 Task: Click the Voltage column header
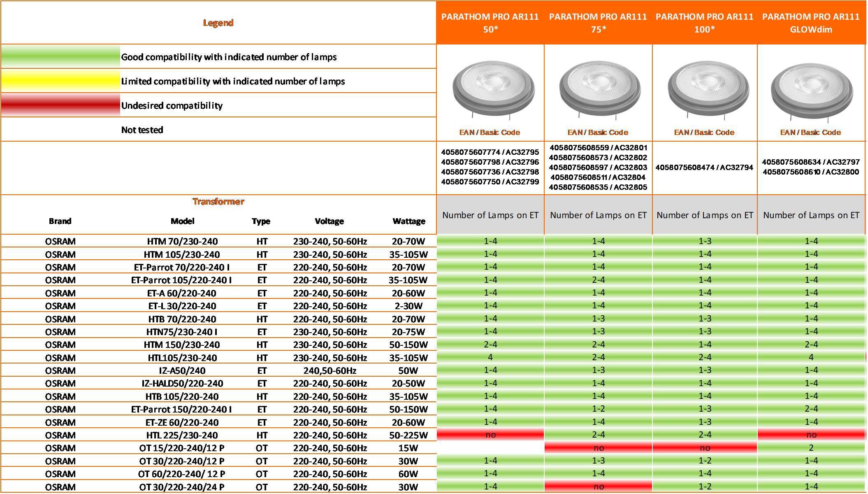click(329, 221)
